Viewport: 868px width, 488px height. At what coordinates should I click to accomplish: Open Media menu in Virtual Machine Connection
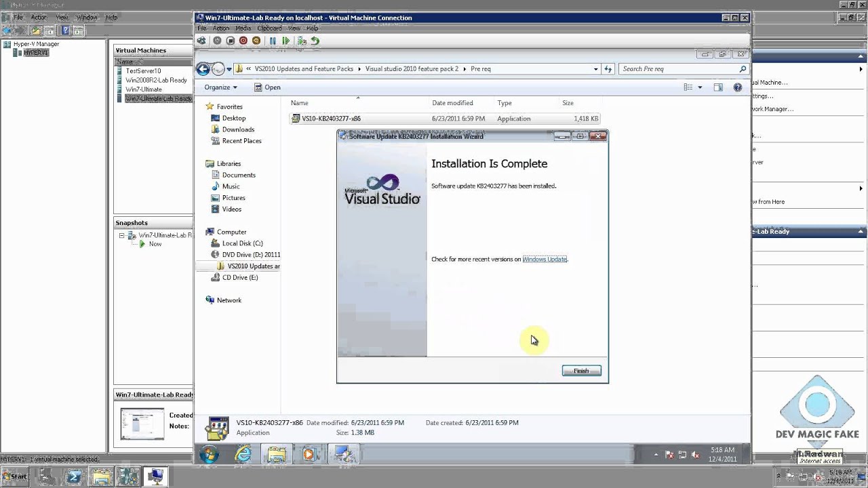243,28
